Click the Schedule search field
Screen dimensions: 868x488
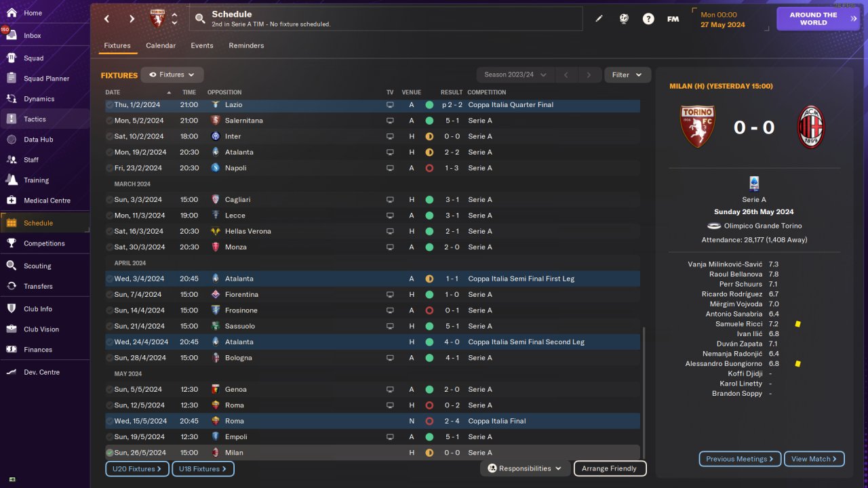[x=385, y=19]
